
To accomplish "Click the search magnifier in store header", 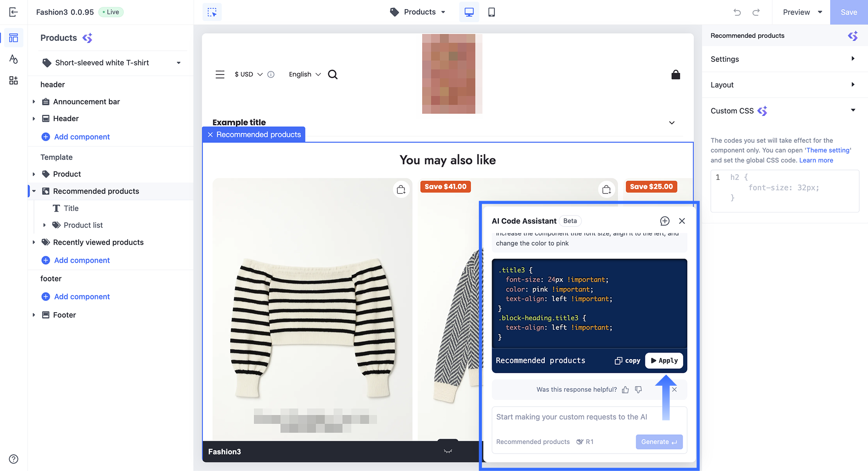I will click(x=333, y=75).
